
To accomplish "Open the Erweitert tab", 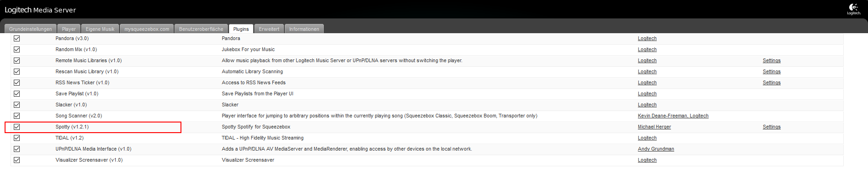I will pos(269,29).
